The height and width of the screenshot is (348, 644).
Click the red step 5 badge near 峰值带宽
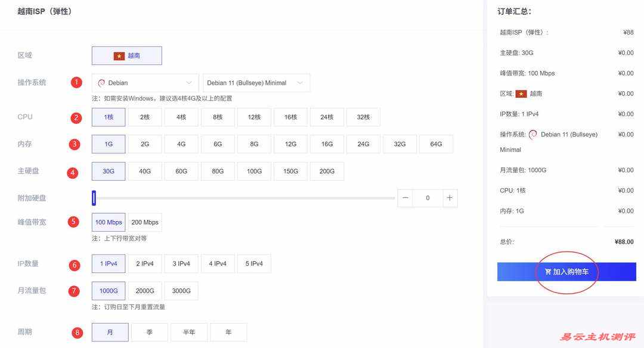pos(73,222)
